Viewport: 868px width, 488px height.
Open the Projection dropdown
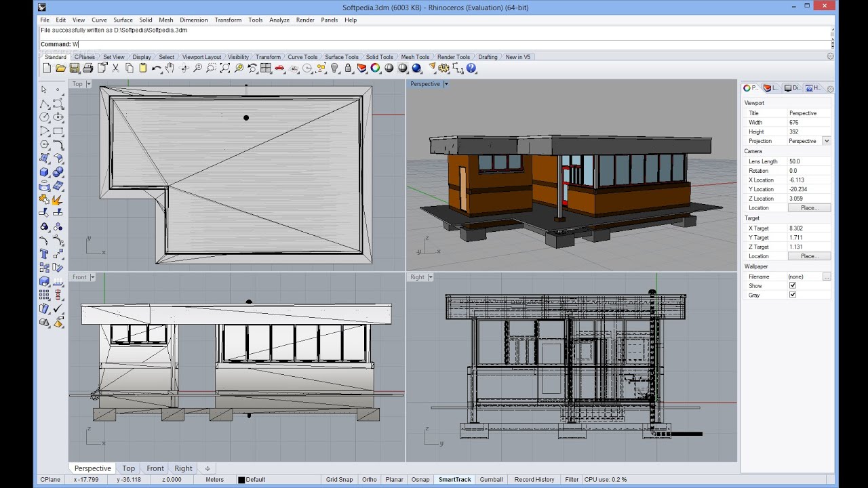(826, 141)
